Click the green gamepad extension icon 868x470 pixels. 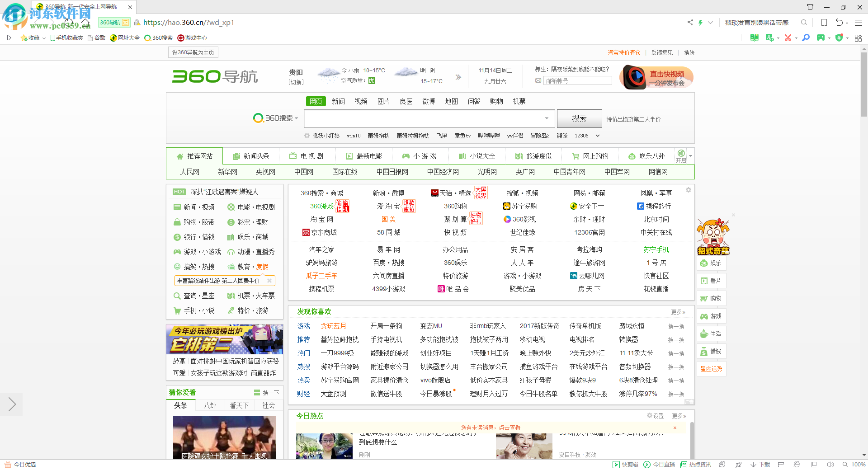click(821, 38)
